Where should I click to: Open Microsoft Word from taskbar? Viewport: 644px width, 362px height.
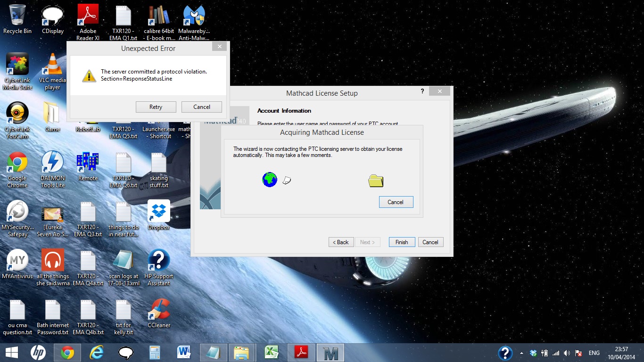(184, 353)
